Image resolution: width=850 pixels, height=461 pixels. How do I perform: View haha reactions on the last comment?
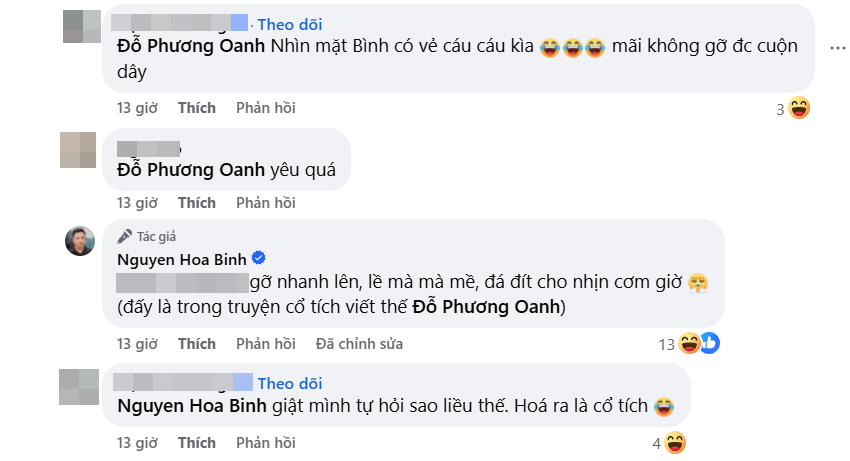[675, 442]
